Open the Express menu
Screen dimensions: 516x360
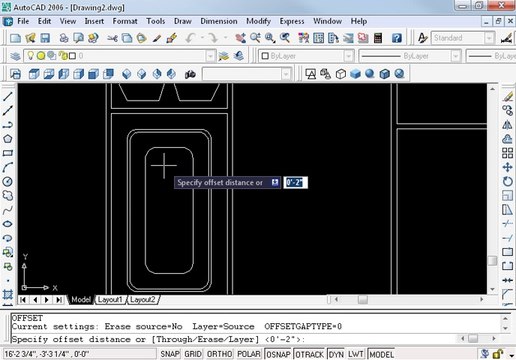click(x=292, y=21)
